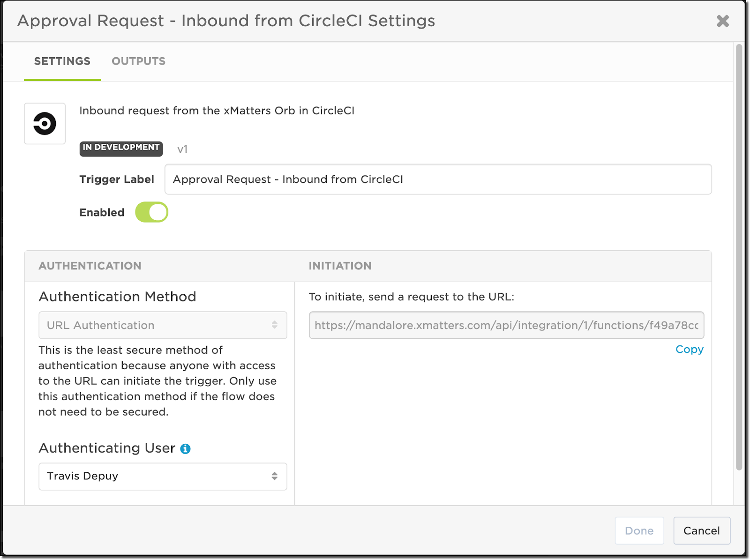Click inside the Trigger Label field
The image size is (750, 560).
tap(438, 179)
